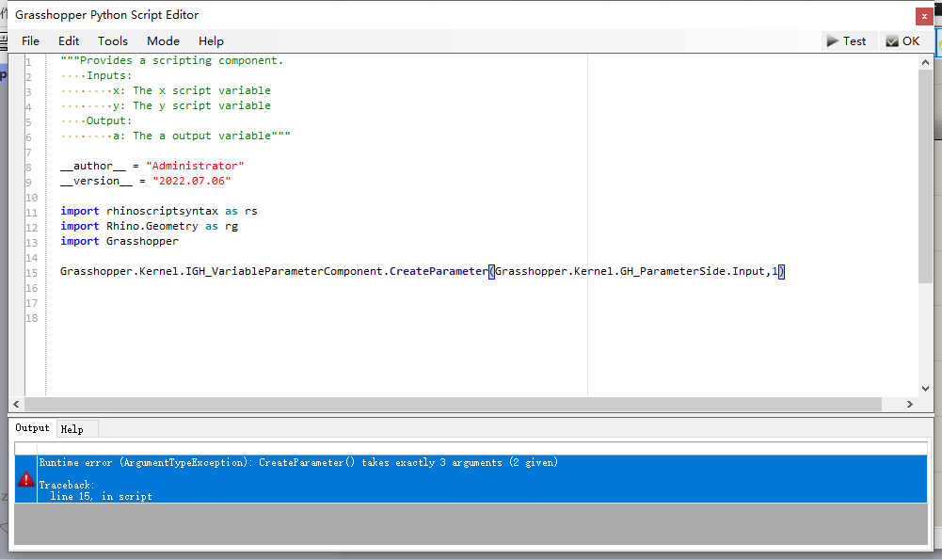This screenshot has height=560, width=942.
Task: Switch to the Help tab below the editor
Action: coord(72,428)
